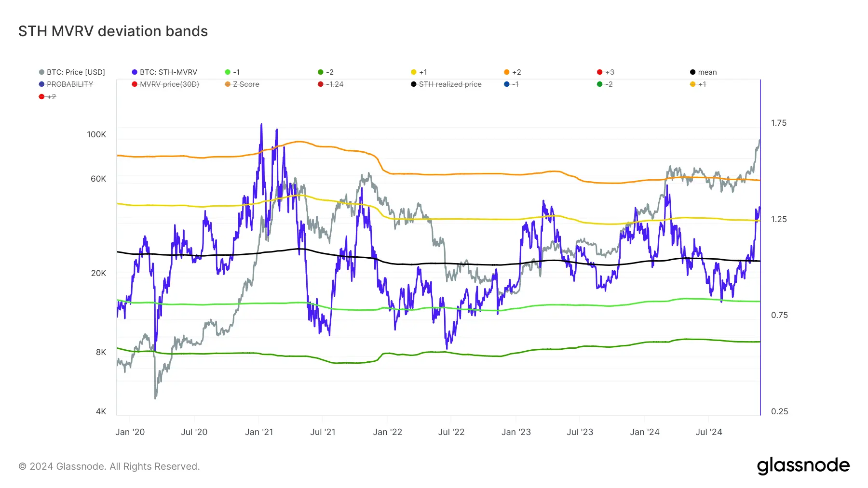Click the glassnode logo
The height and width of the screenshot is (488, 868).
pos(803,466)
